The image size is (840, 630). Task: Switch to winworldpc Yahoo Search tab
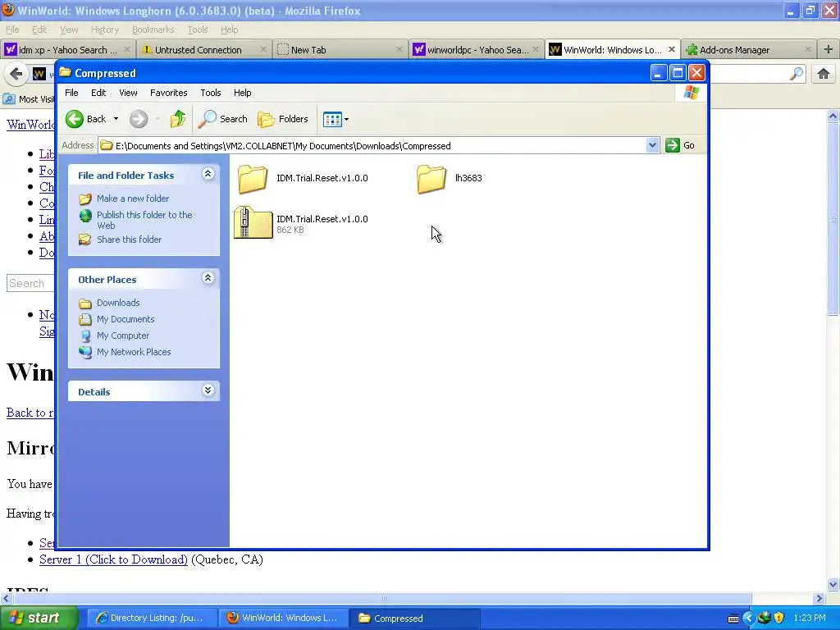476,50
